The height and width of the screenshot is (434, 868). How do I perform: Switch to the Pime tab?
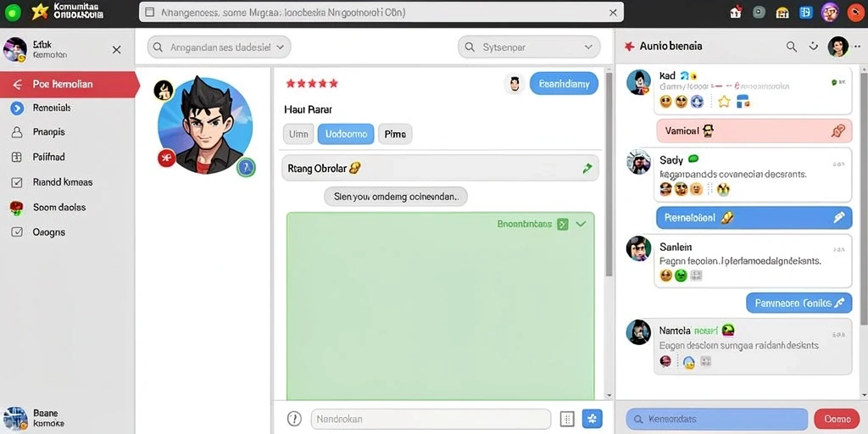tap(395, 134)
